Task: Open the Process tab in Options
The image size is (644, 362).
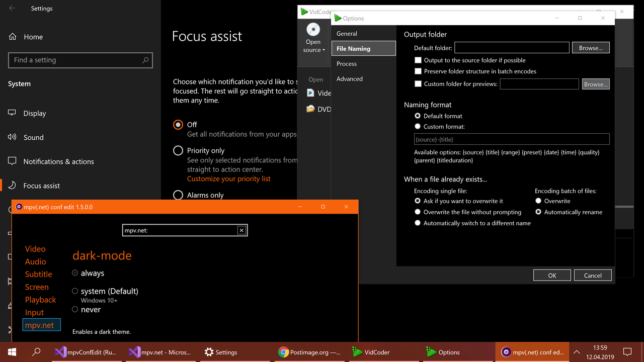Action: click(x=347, y=63)
